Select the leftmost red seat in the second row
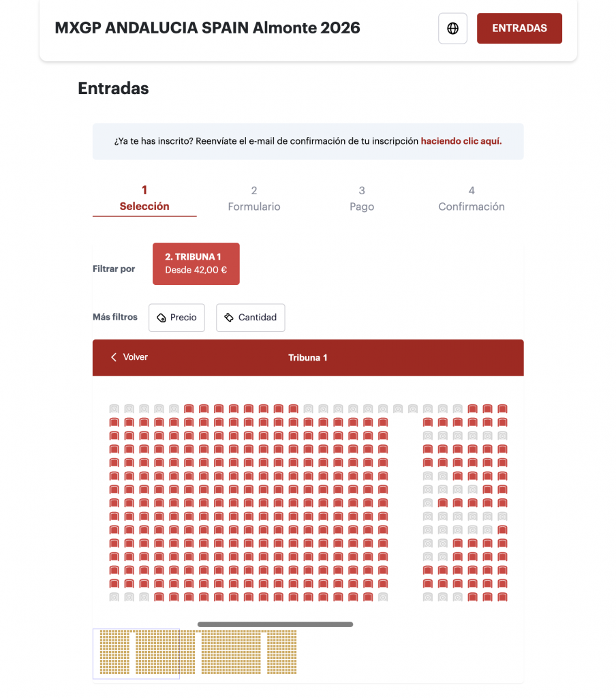Screen dimensions: 616x698 click(114, 423)
